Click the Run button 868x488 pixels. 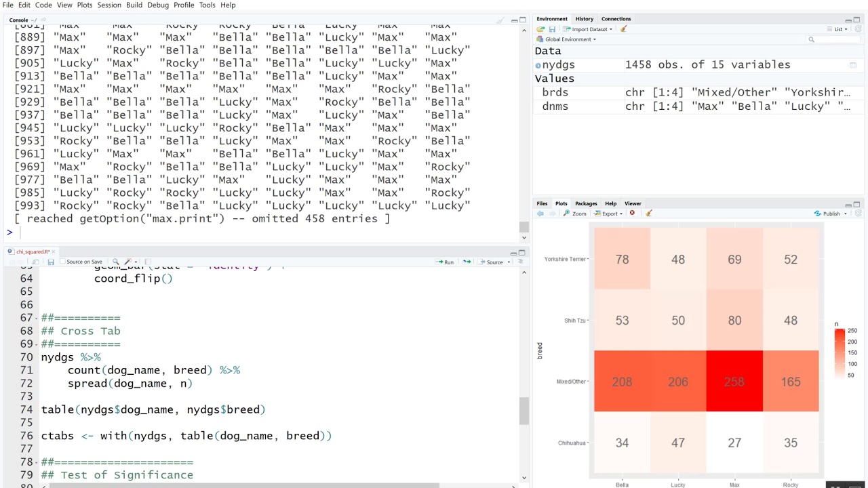[x=445, y=262]
